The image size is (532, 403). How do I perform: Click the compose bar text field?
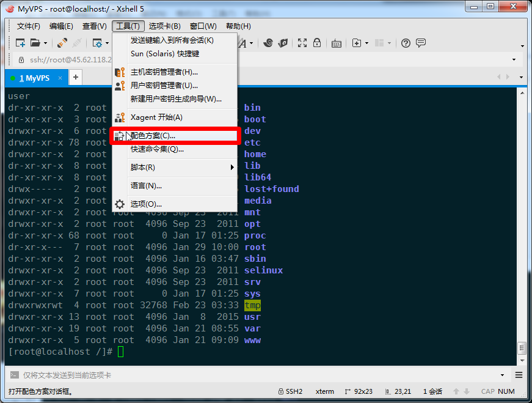click(x=260, y=375)
